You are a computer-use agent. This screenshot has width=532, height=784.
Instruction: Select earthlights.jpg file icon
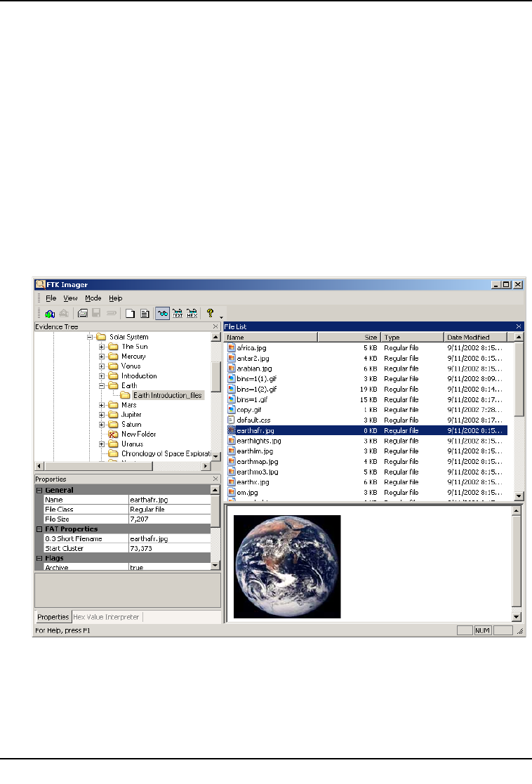pyautogui.click(x=232, y=441)
